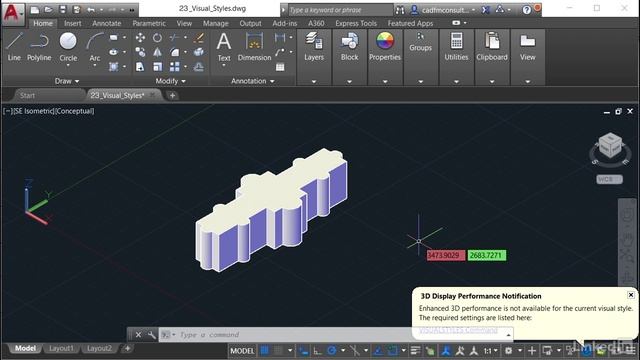Click the Erase tool in Modify panel
640x360 pixels.
click(199, 38)
